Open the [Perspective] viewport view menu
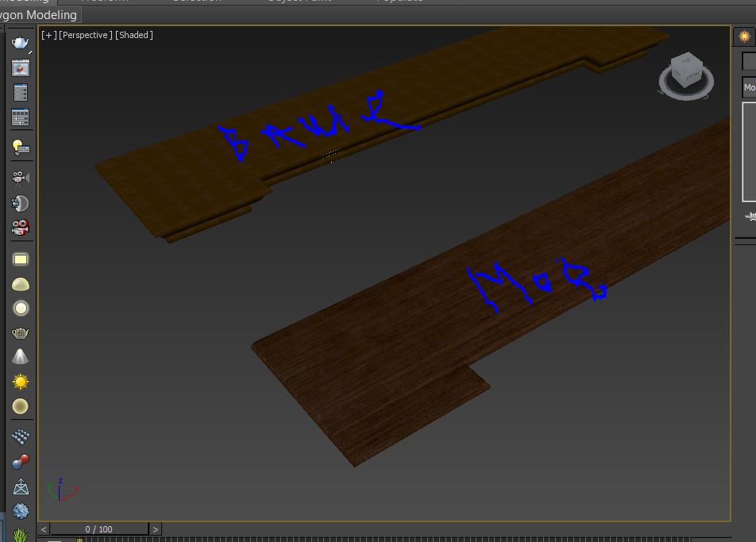Image resolution: width=756 pixels, height=542 pixels. (x=86, y=35)
